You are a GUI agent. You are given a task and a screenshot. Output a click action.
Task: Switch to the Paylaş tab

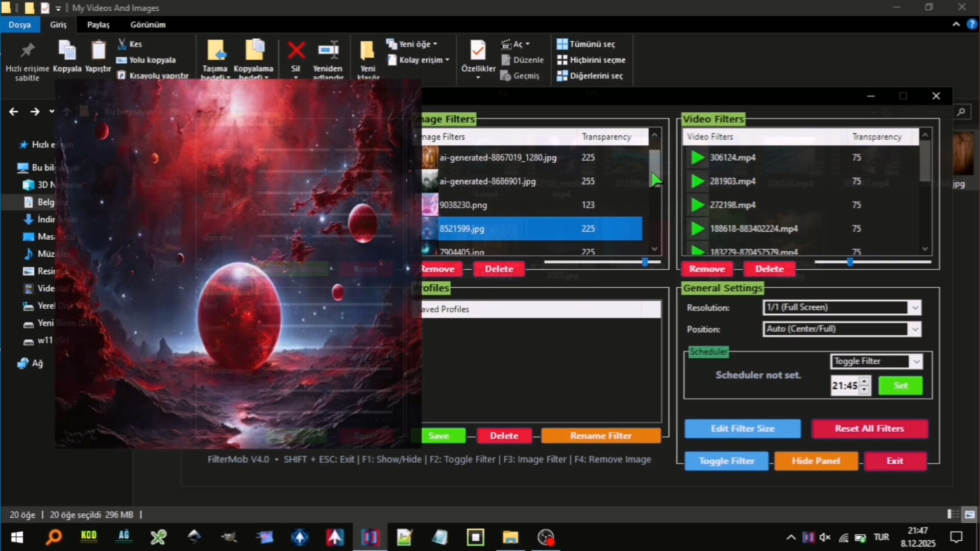(99, 24)
